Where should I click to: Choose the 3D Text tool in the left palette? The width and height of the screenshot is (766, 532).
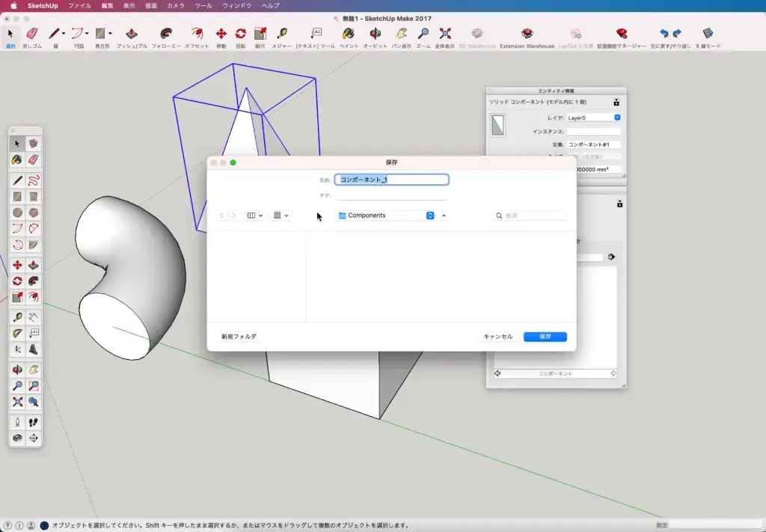(33, 349)
